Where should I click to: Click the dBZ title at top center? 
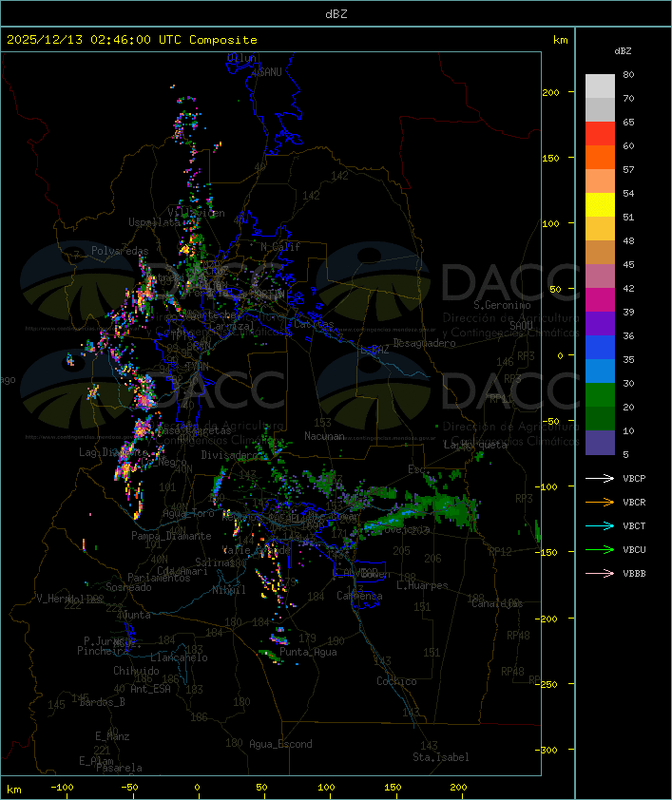coord(336,14)
